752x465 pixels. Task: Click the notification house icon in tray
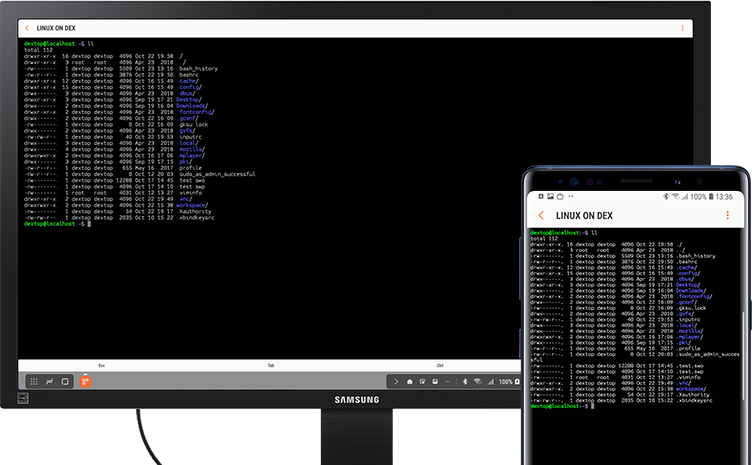point(410,382)
